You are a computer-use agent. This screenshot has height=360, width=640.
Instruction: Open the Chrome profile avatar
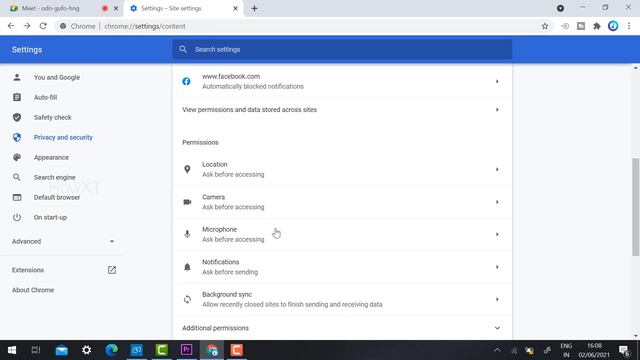tap(613, 26)
